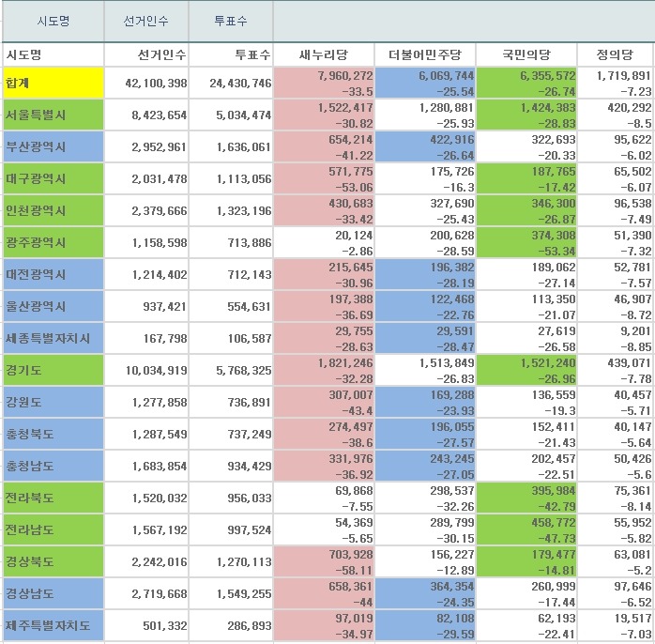Select the 강원도 row label

coord(53,402)
